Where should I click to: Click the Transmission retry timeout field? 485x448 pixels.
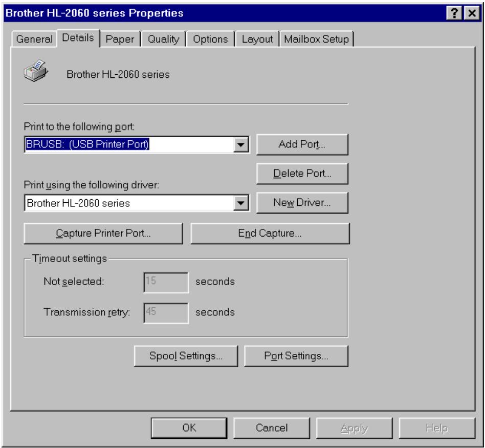166,313
